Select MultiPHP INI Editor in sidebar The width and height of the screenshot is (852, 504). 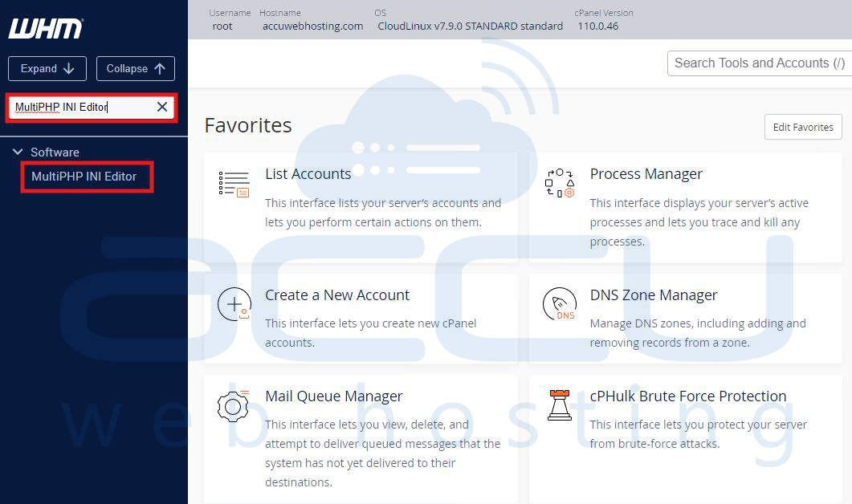84,177
